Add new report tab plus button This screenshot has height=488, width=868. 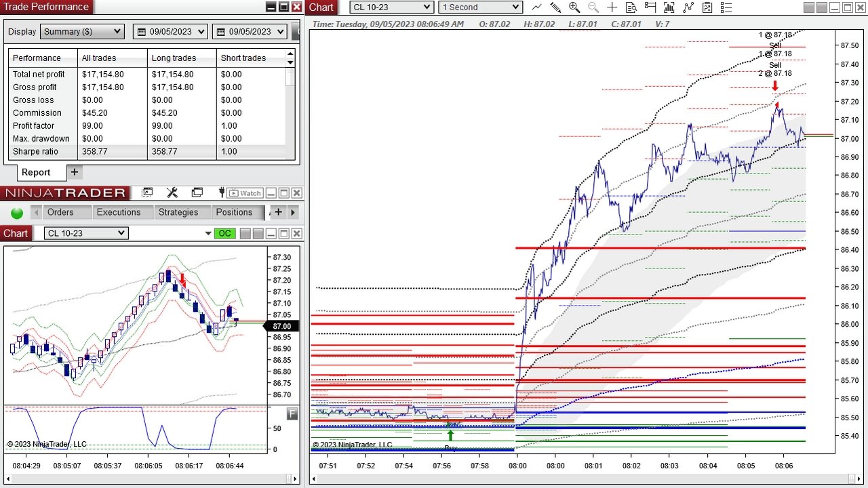(x=75, y=172)
